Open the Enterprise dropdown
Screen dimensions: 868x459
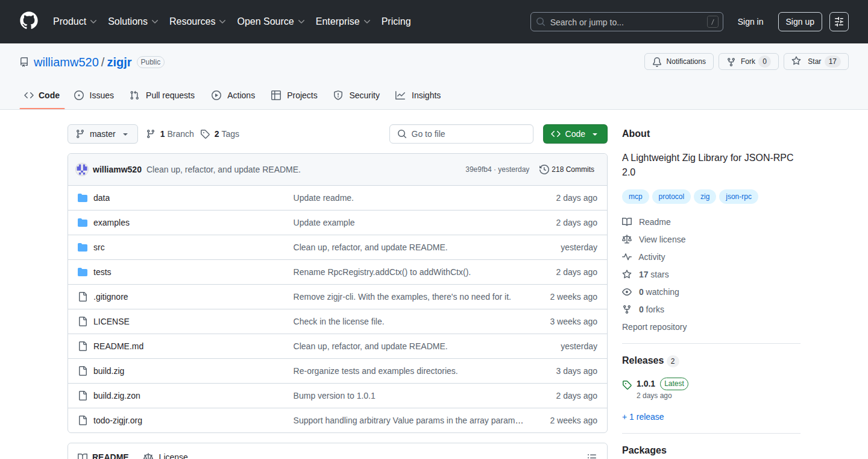coord(343,22)
